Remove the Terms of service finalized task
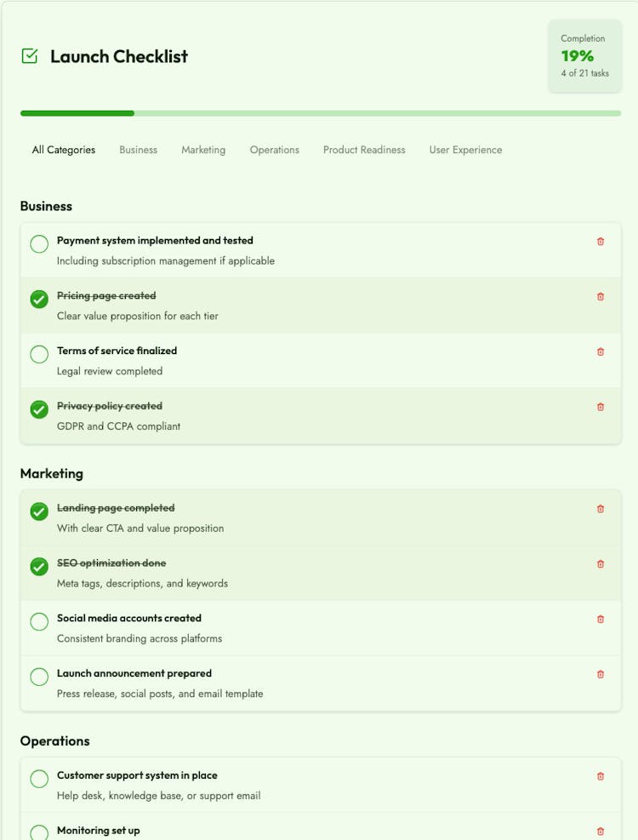The width and height of the screenshot is (638, 840). click(x=600, y=352)
